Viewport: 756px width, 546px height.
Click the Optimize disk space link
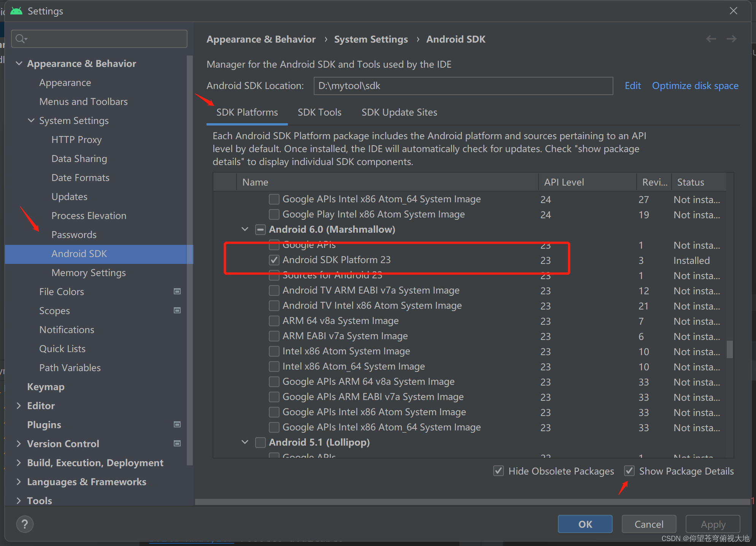pyautogui.click(x=695, y=86)
